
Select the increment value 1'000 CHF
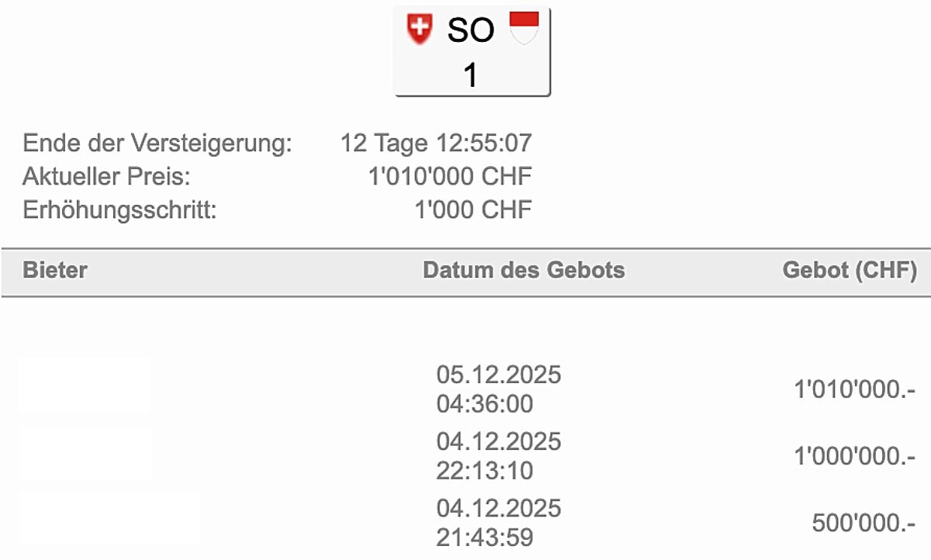pos(473,210)
